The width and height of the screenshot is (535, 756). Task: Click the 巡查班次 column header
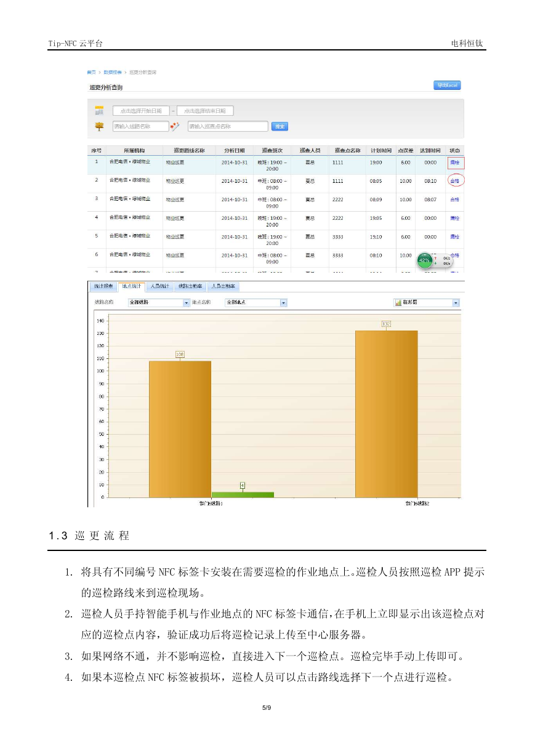[x=272, y=150]
